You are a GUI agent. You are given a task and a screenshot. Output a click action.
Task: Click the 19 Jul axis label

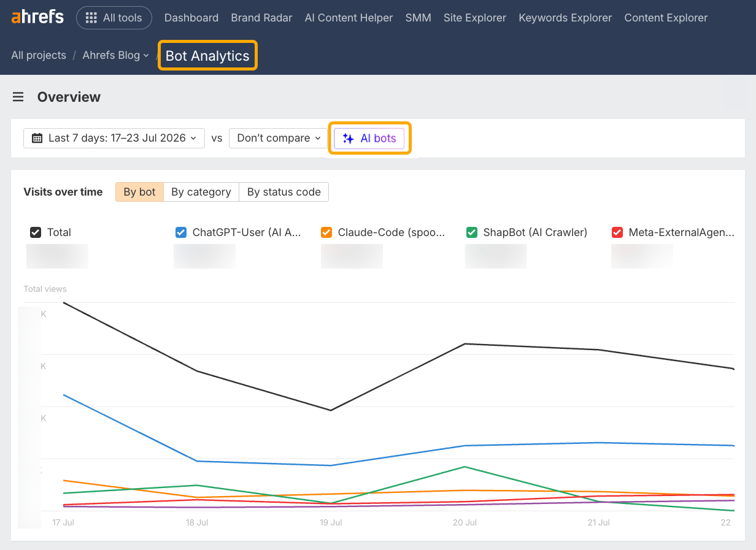(331, 523)
